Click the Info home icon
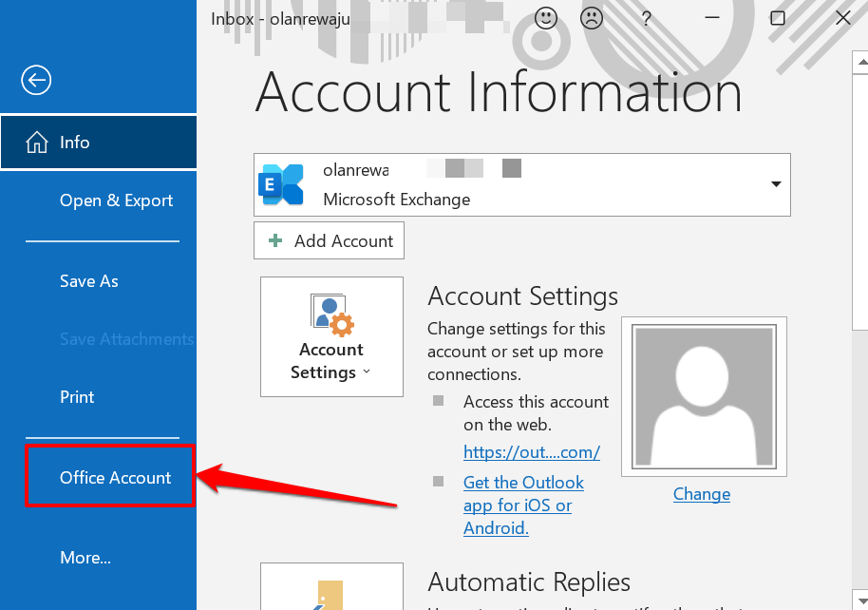 (x=37, y=143)
